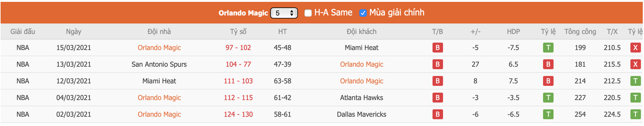Click the Ngày column header
The height and width of the screenshot is (126, 644).
[x=74, y=31]
